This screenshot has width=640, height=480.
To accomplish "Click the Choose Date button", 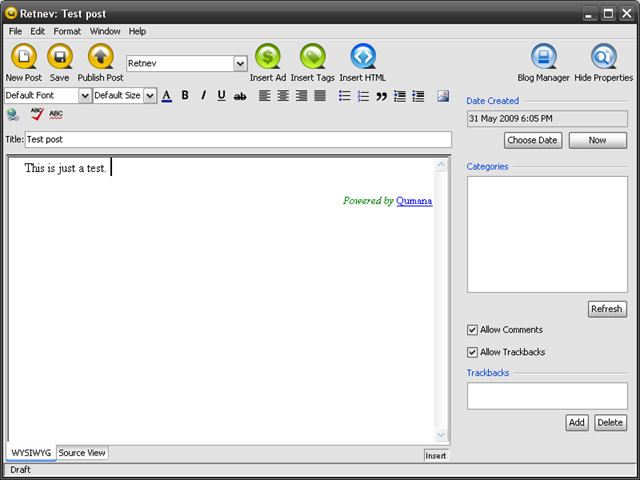I will (533, 140).
